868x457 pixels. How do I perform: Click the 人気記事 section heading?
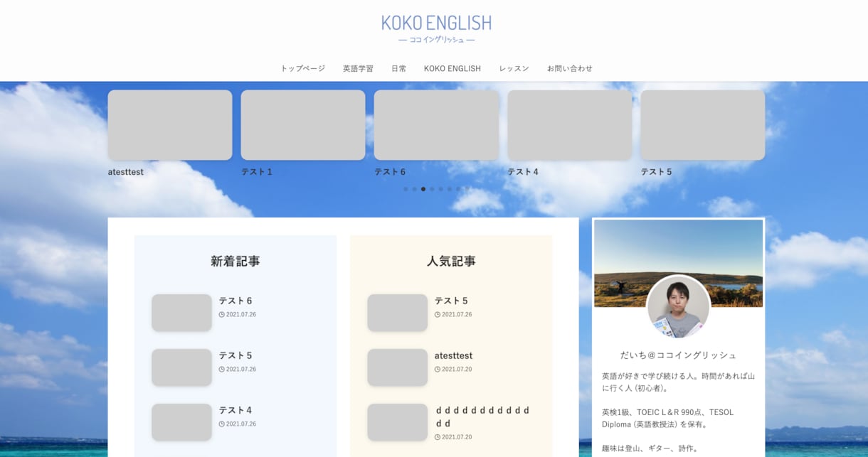tap(451, 261)
